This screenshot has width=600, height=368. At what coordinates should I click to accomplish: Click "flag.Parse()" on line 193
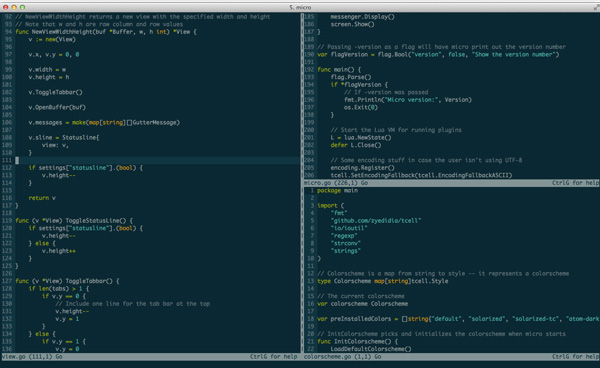351,77
